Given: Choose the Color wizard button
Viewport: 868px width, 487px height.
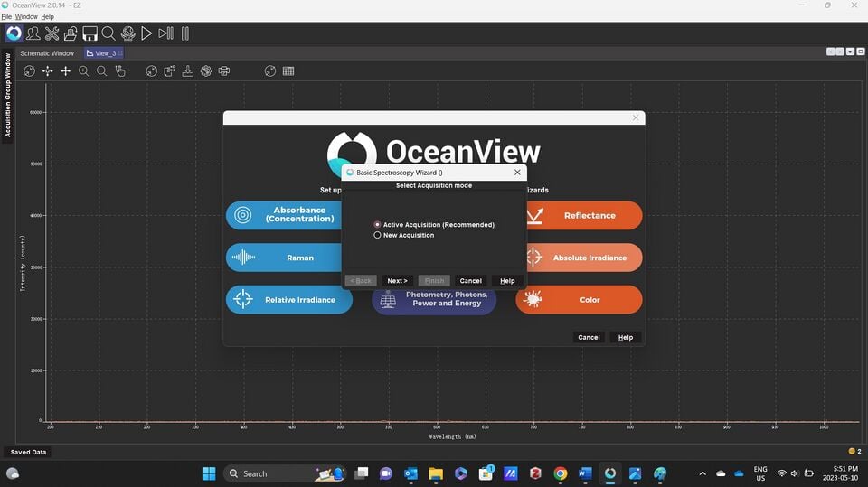Looking at the screenshot, I should point(579,299).
